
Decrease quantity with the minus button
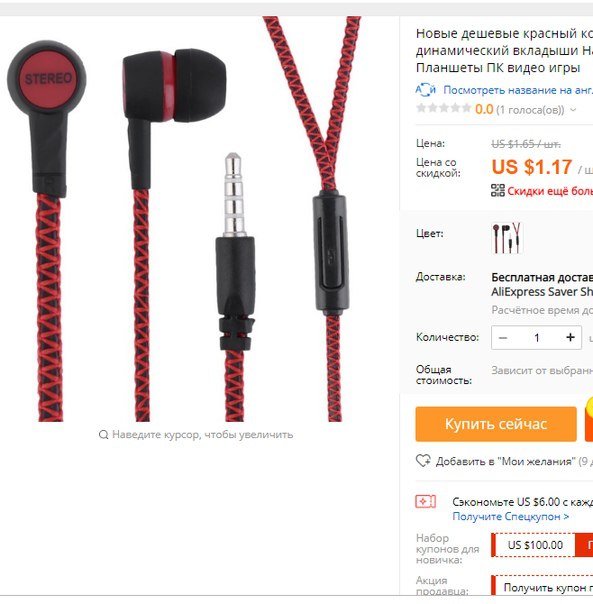click(503, 338)
